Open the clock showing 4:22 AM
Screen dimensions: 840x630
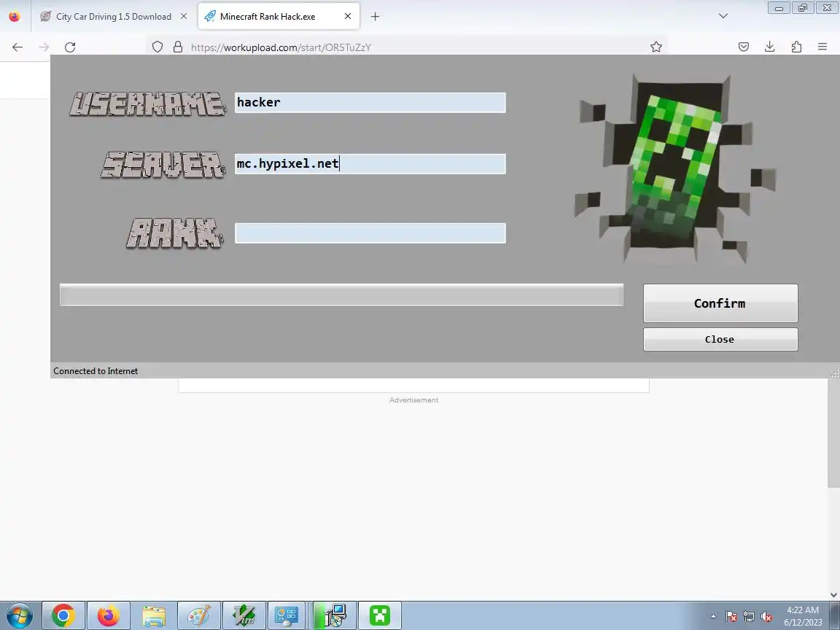(x=803, y=616)
